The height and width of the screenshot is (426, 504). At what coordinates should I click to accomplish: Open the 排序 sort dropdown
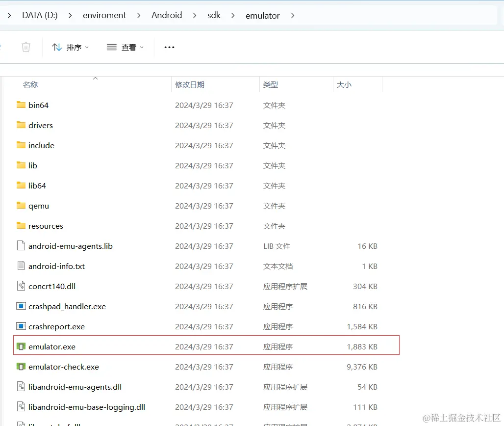pyautogui.click(x=70, y=47)
